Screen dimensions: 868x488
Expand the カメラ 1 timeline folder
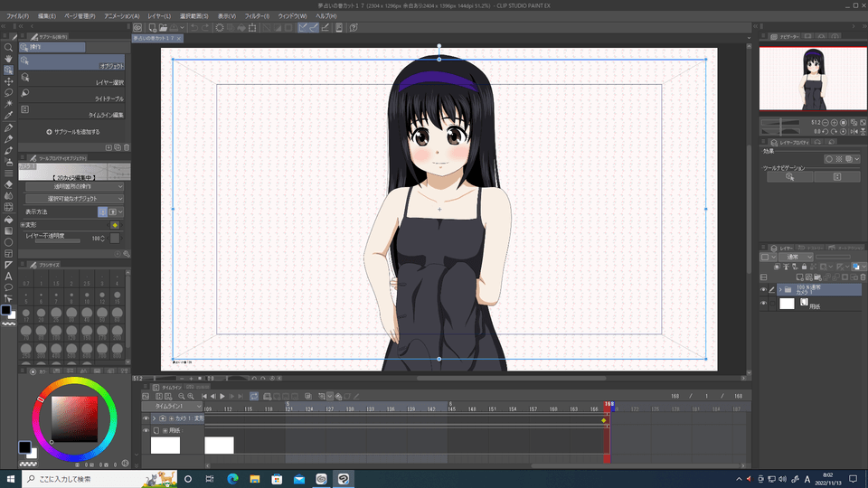155,418
